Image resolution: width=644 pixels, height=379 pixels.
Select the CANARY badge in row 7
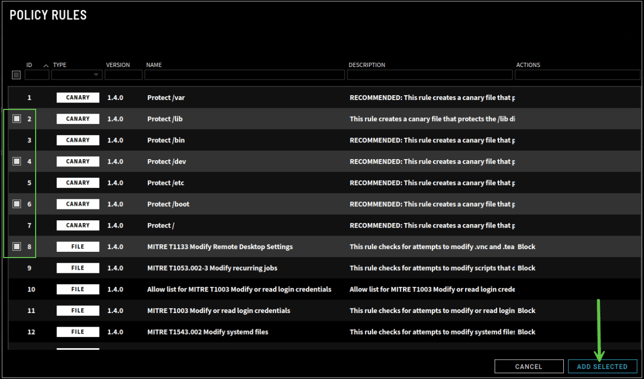(78, 225)
